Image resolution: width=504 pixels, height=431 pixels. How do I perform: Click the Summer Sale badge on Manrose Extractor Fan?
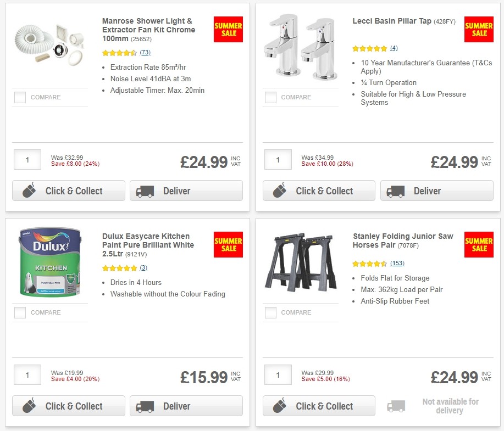(x=228, y=30)
